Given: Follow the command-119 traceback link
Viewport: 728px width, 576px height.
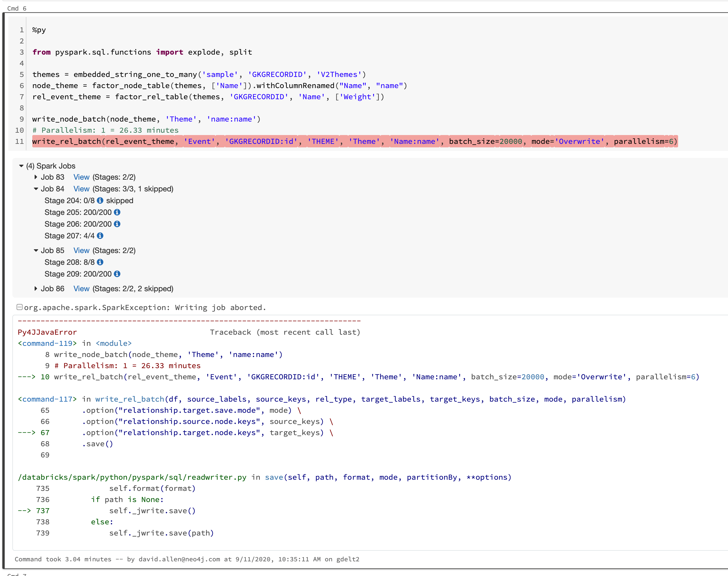Looking at the screenshot, I should pyautogui.click(x=47, y=343).
